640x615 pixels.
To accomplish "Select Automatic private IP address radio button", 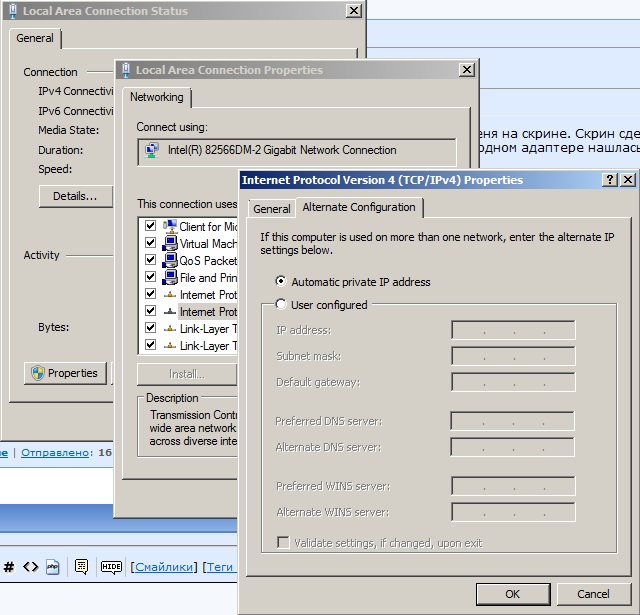I will coord(281,281).
